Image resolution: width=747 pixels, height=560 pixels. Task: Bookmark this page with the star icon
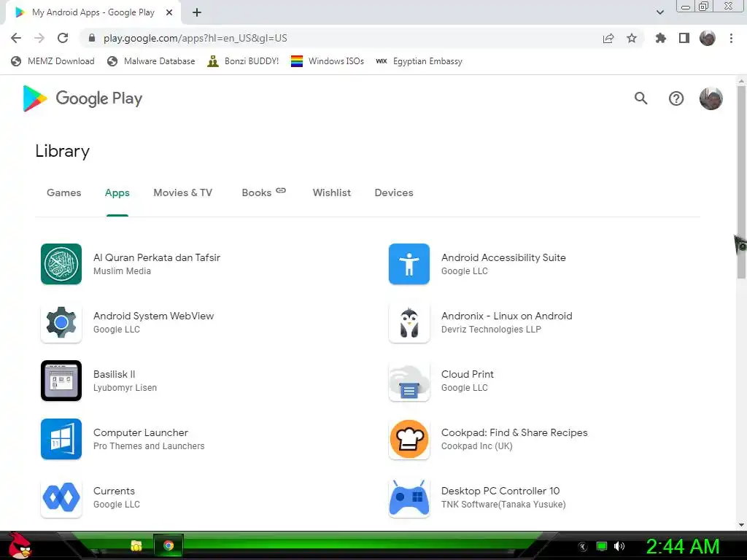tap(632, 38)
